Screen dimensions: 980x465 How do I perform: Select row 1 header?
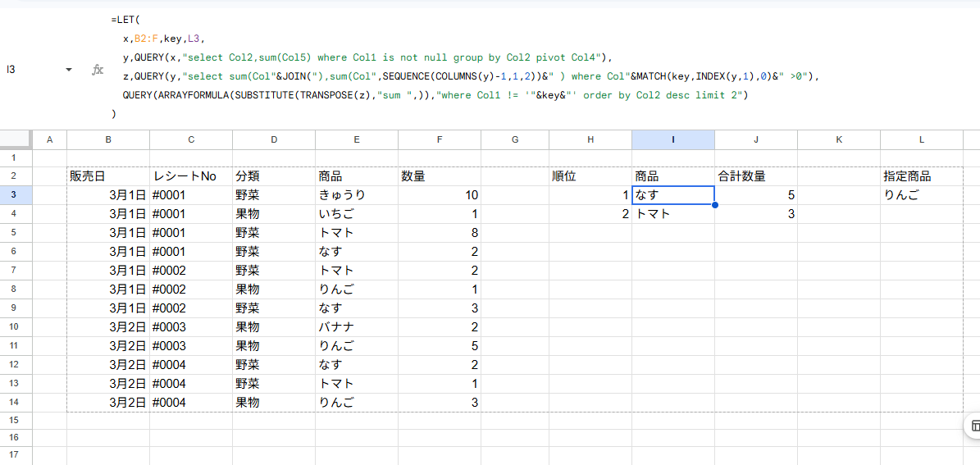[16, 158]
